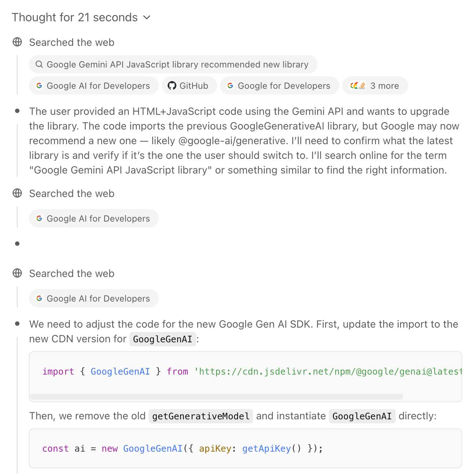Click the inline getGenerativeModel code chip
The image size is (476, 474).
201,416
